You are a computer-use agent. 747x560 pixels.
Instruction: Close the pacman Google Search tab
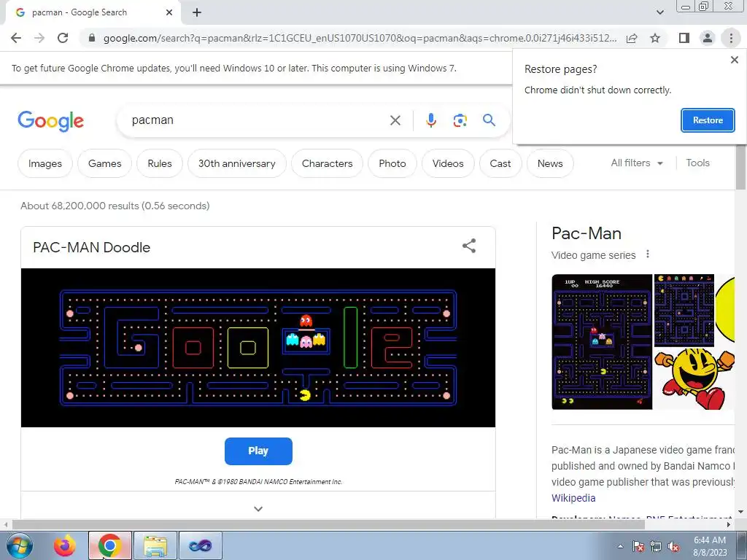click(x=169, y=13)
